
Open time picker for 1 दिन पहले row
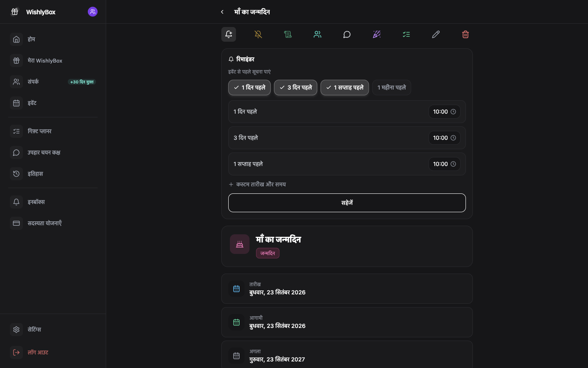[444, 112]
